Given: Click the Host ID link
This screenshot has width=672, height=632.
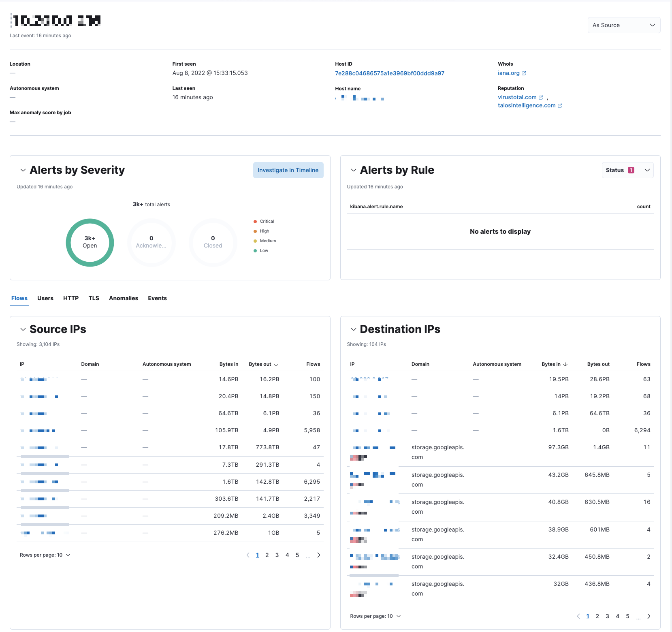Looking at the screenshot, I should 389,73.
